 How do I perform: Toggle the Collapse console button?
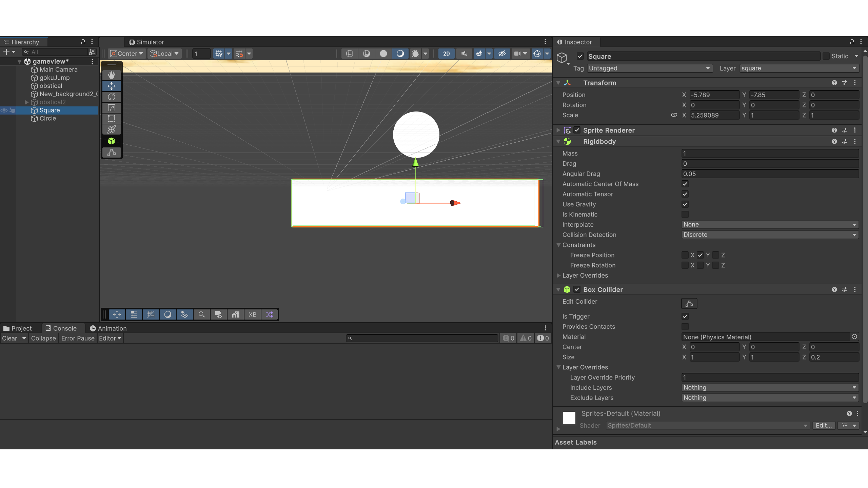[43, 339]
